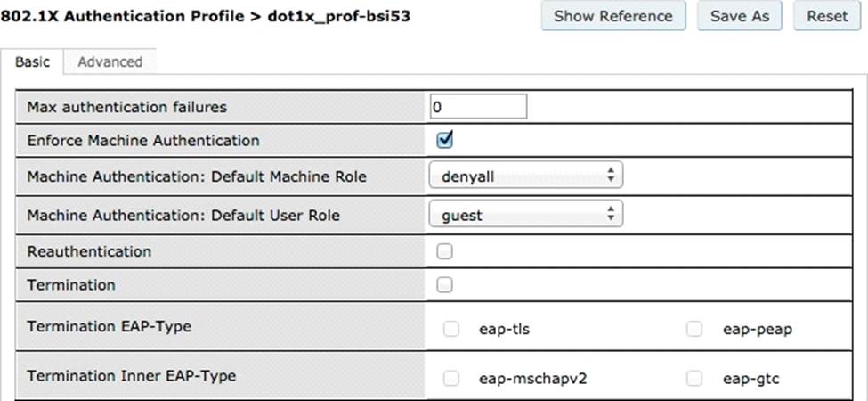Enable the Termination checkbox

(445, 285)
